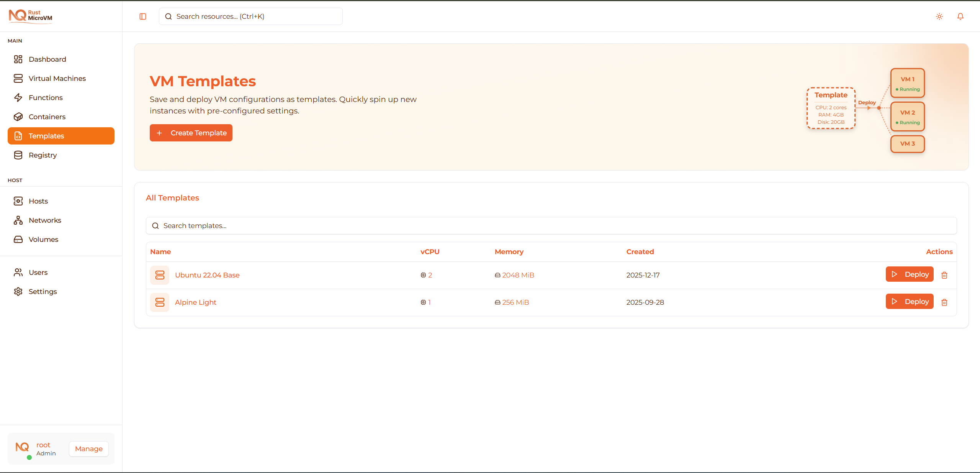Select the Functions lightning icon
This screenshot has height=473, width=980.
point(18,97)
